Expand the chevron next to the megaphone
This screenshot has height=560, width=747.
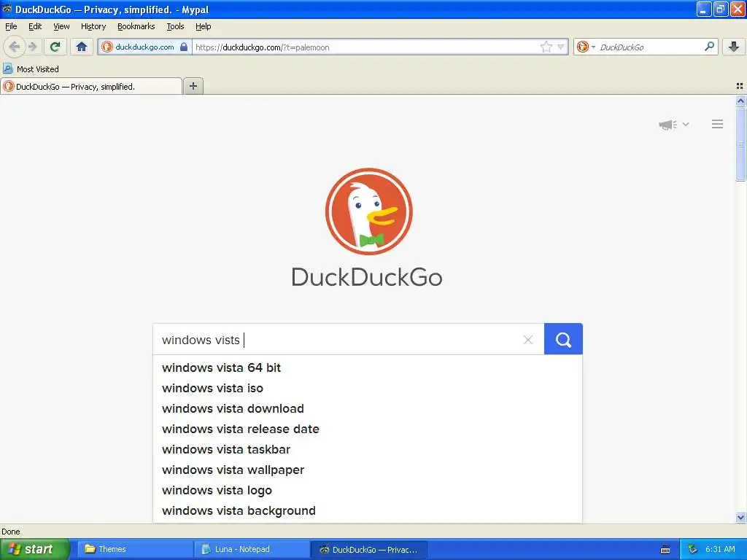click(x=686, y=124)
